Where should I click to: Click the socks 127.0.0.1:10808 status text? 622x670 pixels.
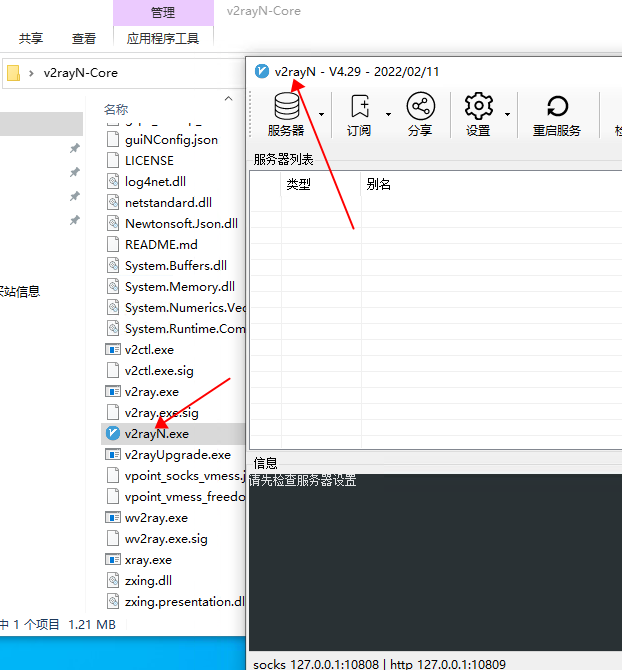click(316, 664)
